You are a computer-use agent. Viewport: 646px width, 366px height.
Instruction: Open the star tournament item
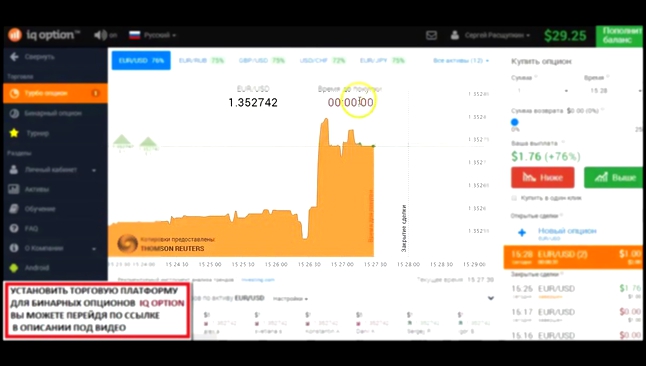[14, 133]
